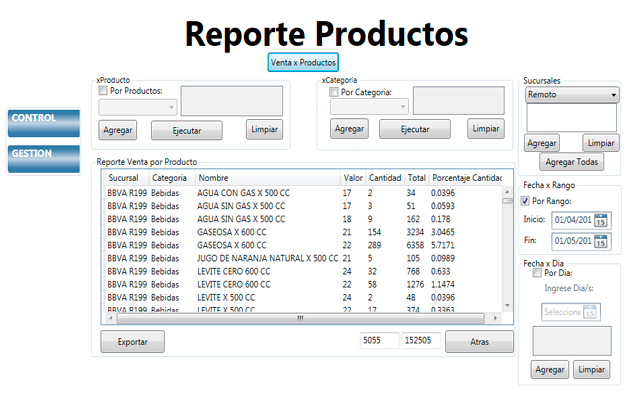Sort by the Categoria column header
This screenshot has height=400, width=640.
(x=172, y=178)
